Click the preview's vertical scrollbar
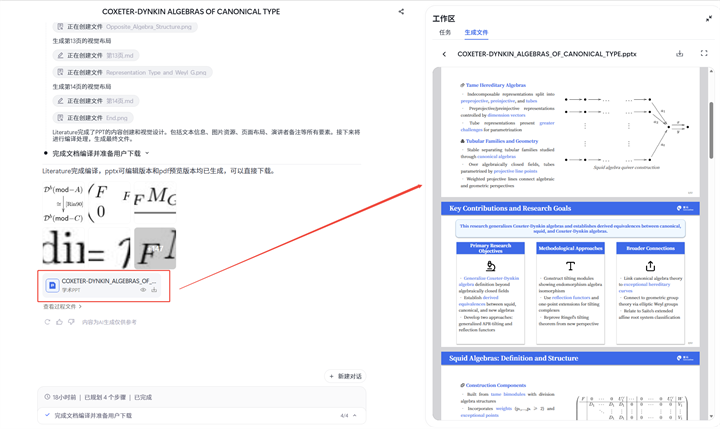The image size is (720, 429). [x=711, y=120]
